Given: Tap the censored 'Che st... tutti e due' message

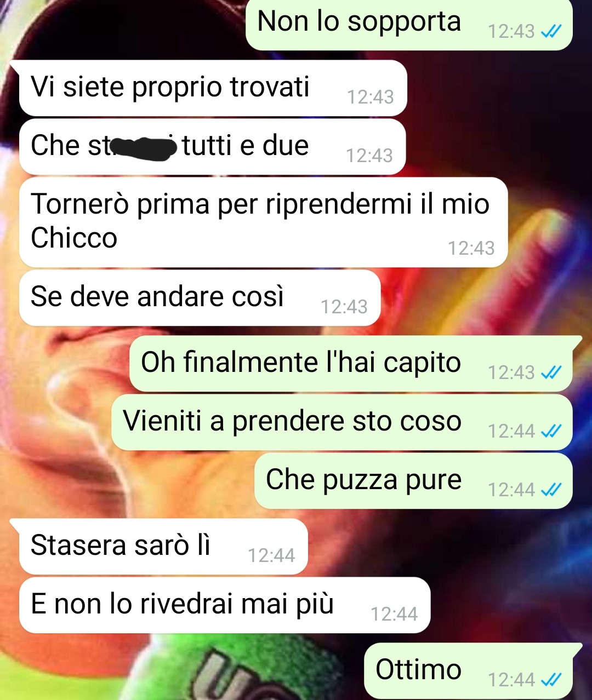Looking at the screenshot, I should [x=213, y=147].
